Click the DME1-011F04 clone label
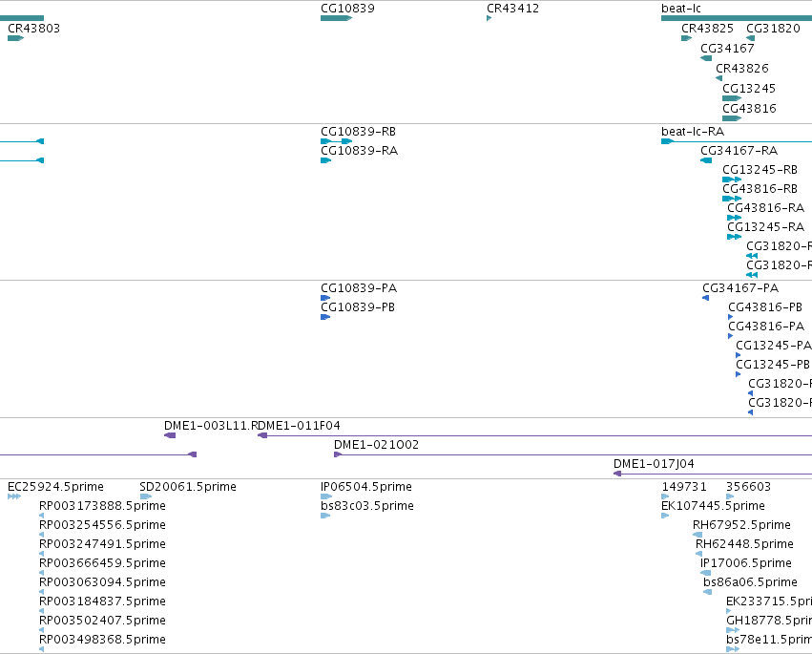Viewport: 812px width, 654px height. [x=299, y=426]
